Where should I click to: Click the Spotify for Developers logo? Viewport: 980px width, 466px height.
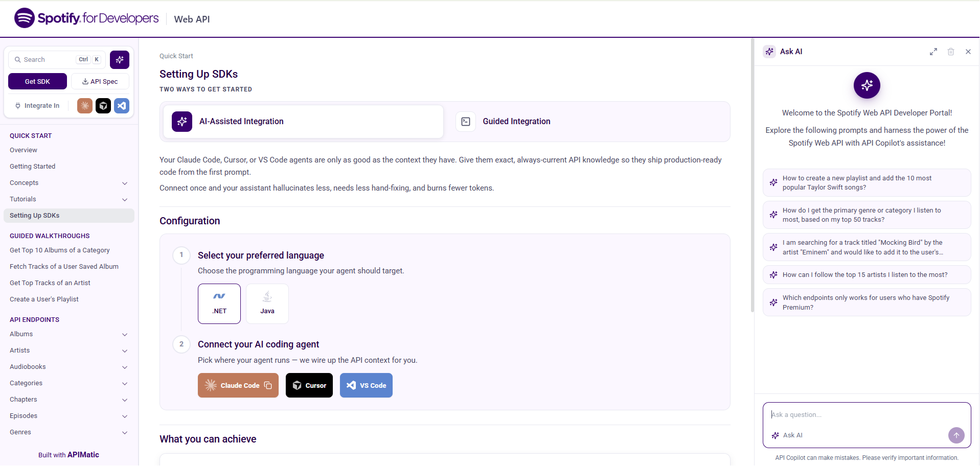point(86,18)
